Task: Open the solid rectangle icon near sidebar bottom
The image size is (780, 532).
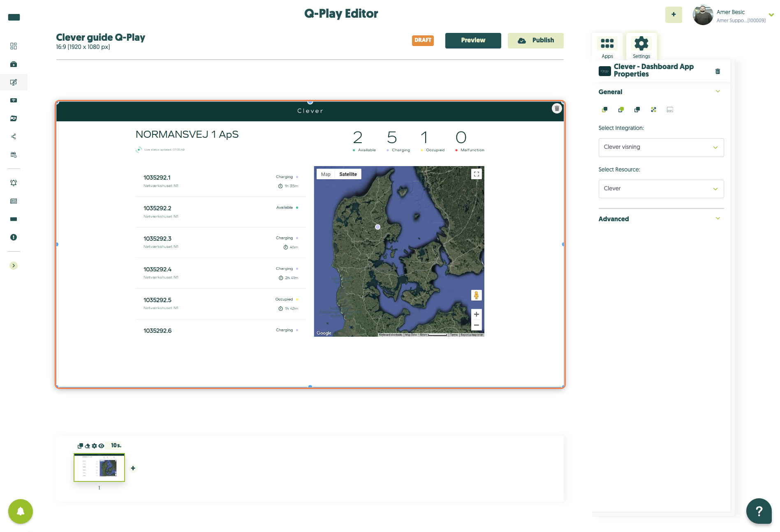Action: 14,219
